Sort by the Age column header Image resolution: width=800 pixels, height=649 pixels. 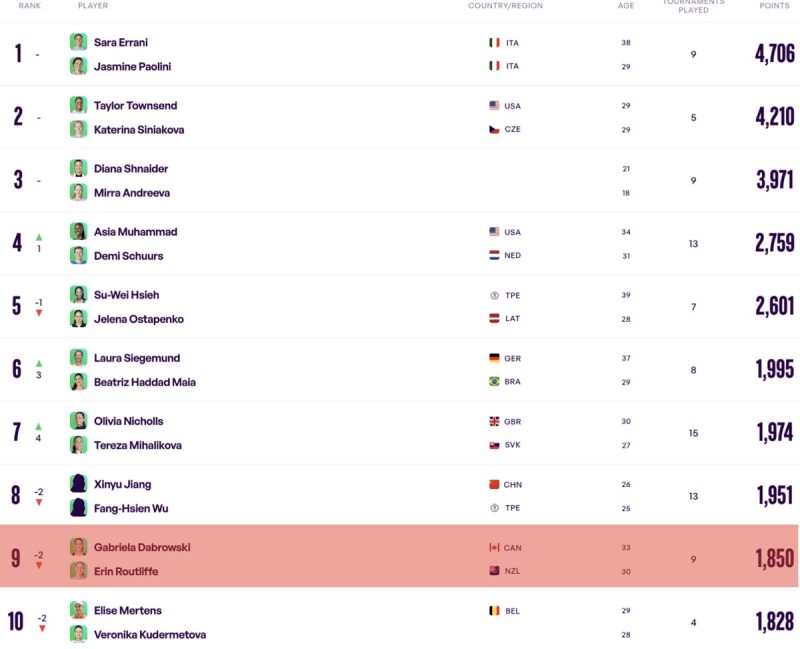pyautogui.click(x=626, y=6)
